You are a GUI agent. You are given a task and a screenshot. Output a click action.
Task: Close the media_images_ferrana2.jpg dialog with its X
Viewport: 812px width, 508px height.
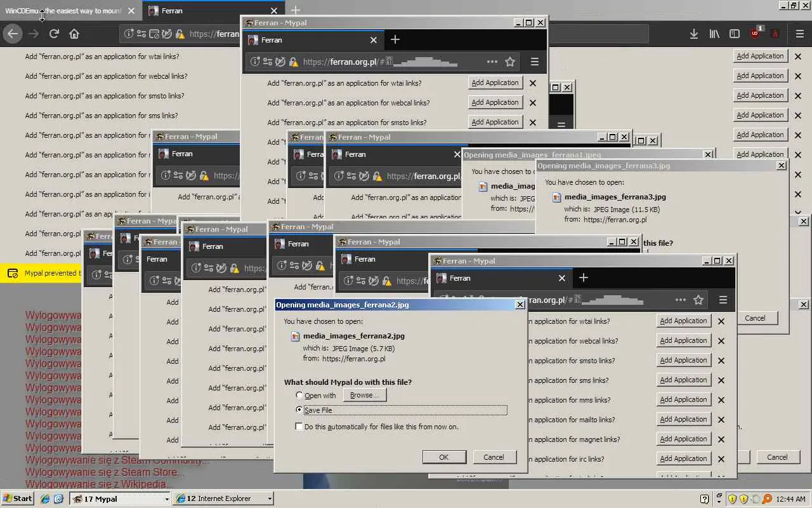point(520,305)
